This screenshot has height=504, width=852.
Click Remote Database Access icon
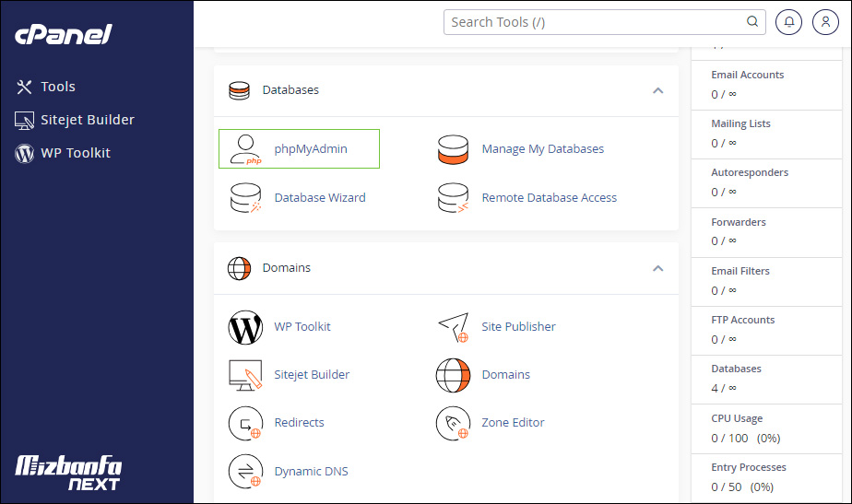[453, 198]
